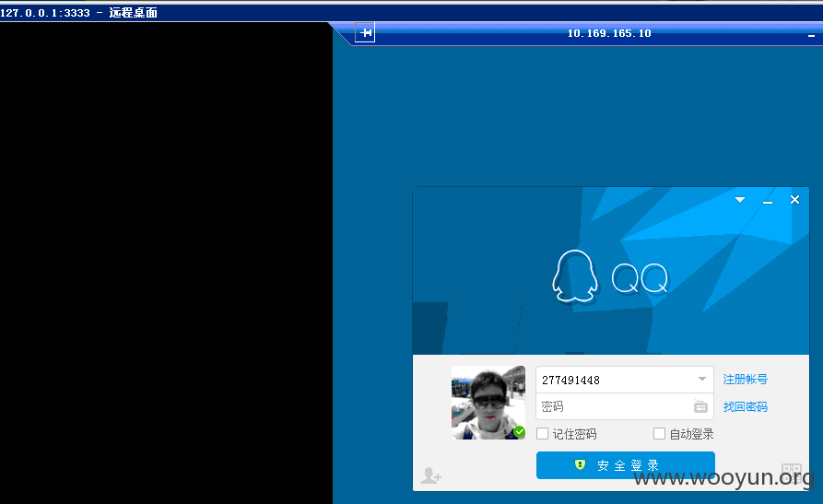Expand the saved accounts dropdown arrow
The width and height of the screenshot is (823, 504).
pyautogui.click(x=702, y=379)
